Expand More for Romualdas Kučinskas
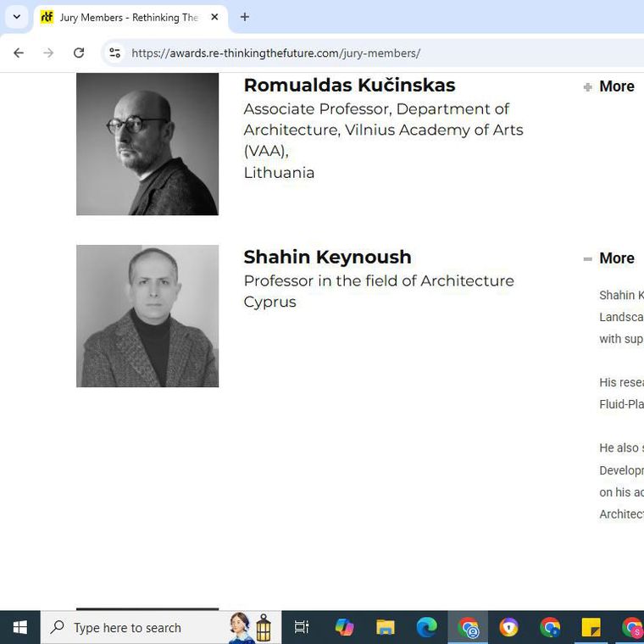 click(x=616, y=86)
